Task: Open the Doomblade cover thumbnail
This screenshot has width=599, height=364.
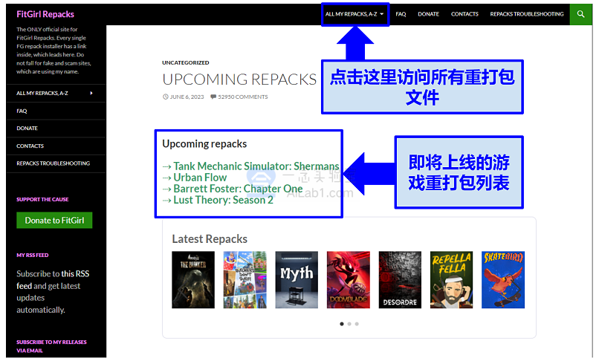Action: (349, 279)
